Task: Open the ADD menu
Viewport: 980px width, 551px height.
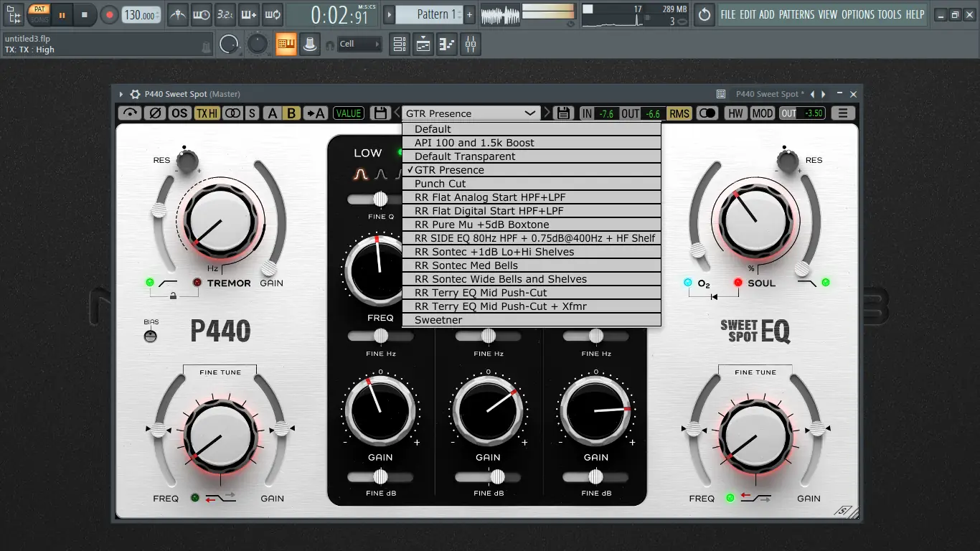Action: pos(767,14)
